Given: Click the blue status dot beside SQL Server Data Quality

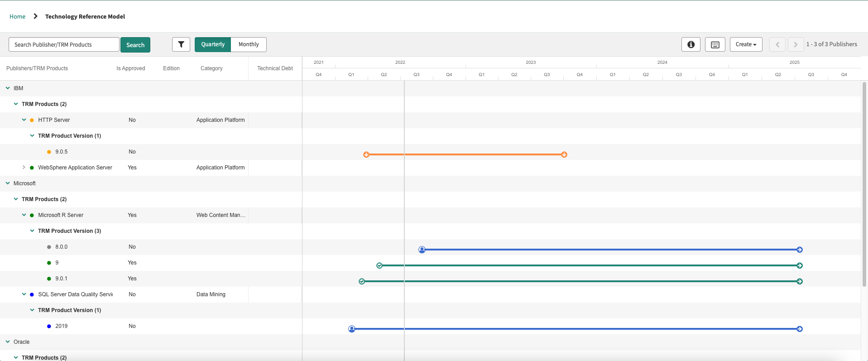Looking at the screenshot, I should point(32,294).
